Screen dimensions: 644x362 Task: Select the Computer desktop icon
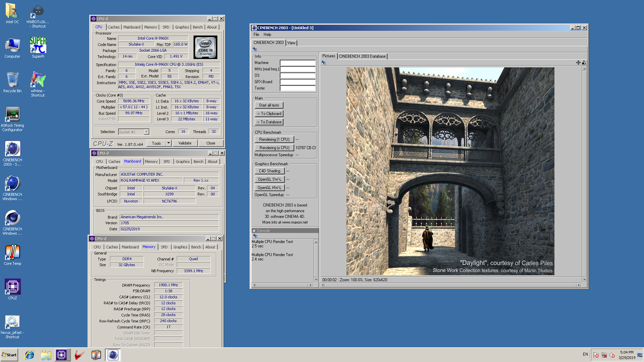coord(12,48)
